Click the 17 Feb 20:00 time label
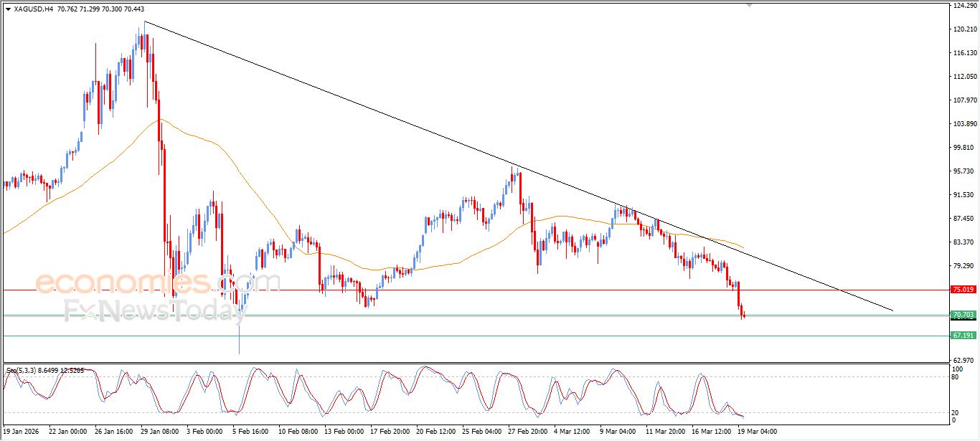This screenshot has width=980, height=441. 390,432
